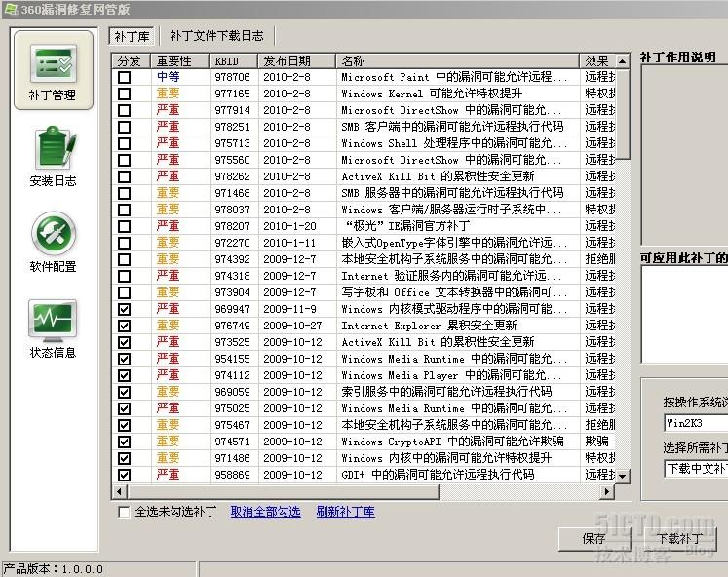This screenshot has width=728, height=577.
Task: Open the 补丁管理 patch management icon
Action: [x=53, y=70]
